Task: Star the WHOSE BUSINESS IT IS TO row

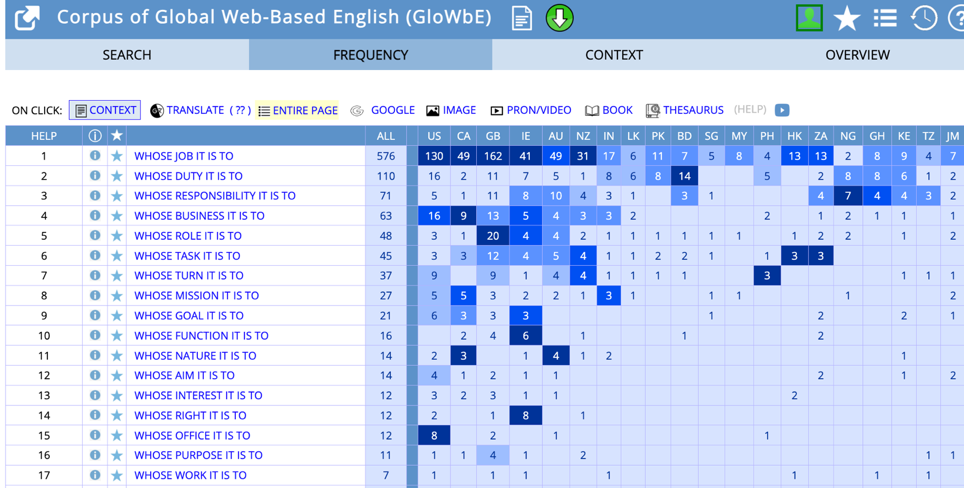Action: pos(117,216)
